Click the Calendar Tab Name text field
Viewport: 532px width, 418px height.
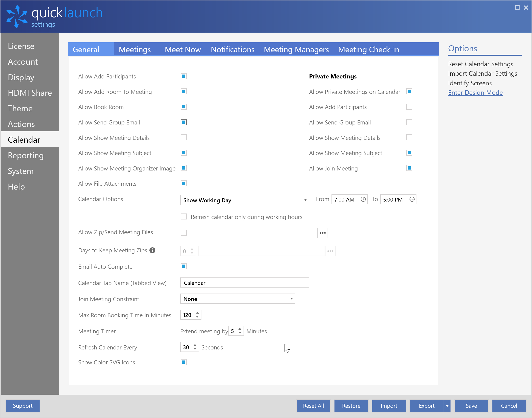pos(244,283)
